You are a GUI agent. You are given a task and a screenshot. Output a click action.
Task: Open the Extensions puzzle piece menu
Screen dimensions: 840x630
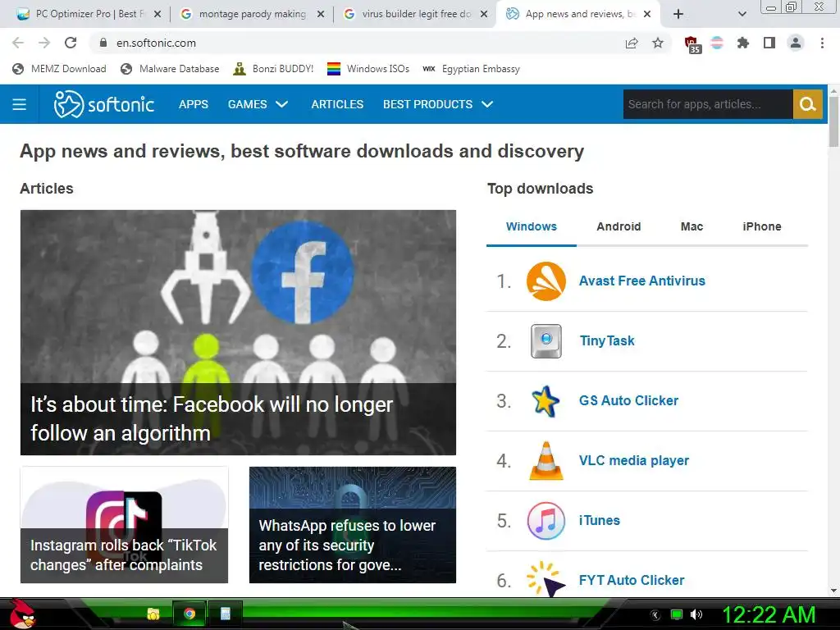click(x=743, y=43)
